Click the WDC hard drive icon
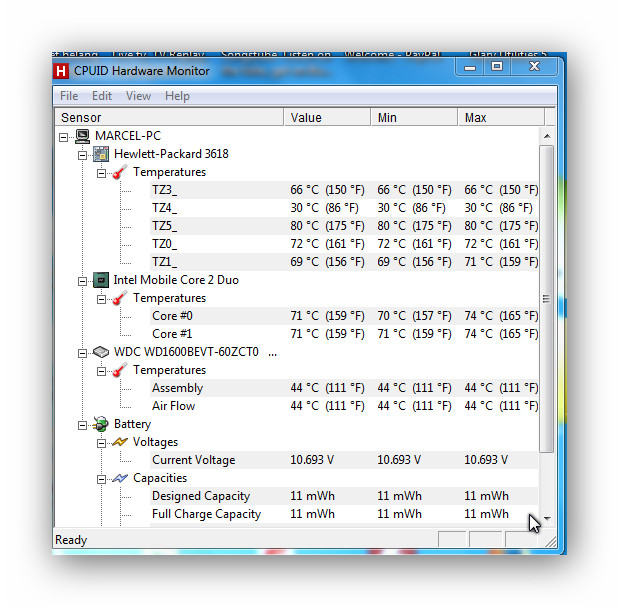Viewport: 619px width, 607px height. pyautogui.click(x=101, y=352)
